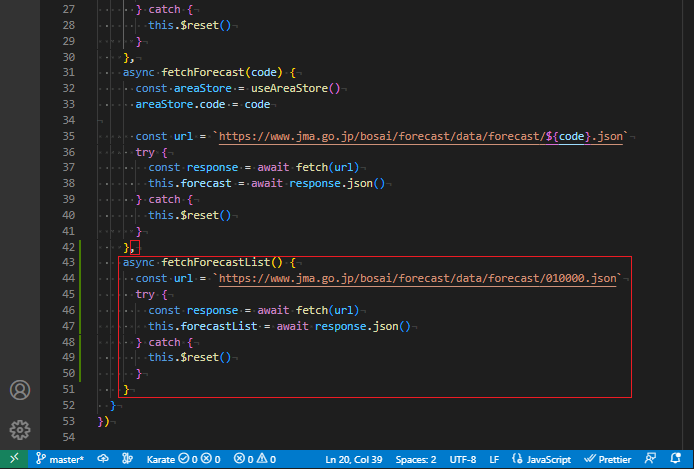Image resolution: width=694 pixels, height=469 pixels.
Task: Publish changes with the cloud sync icon
Action: 103,459
